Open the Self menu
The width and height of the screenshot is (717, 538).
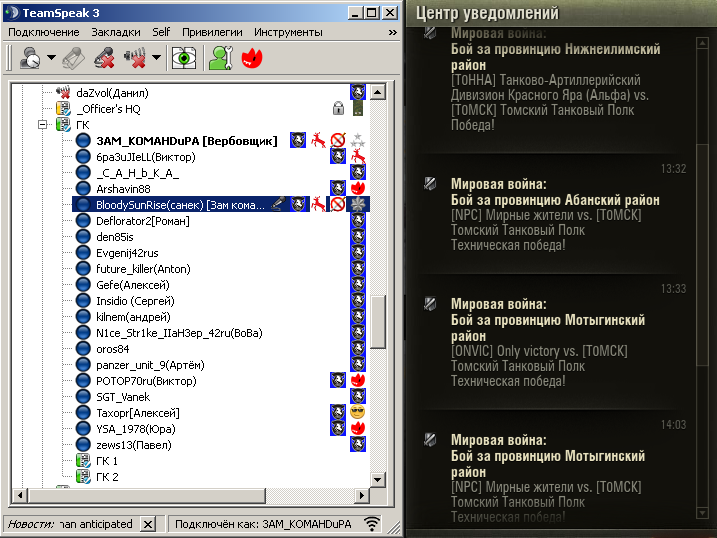pyautogui.click(x=161, y=32)
